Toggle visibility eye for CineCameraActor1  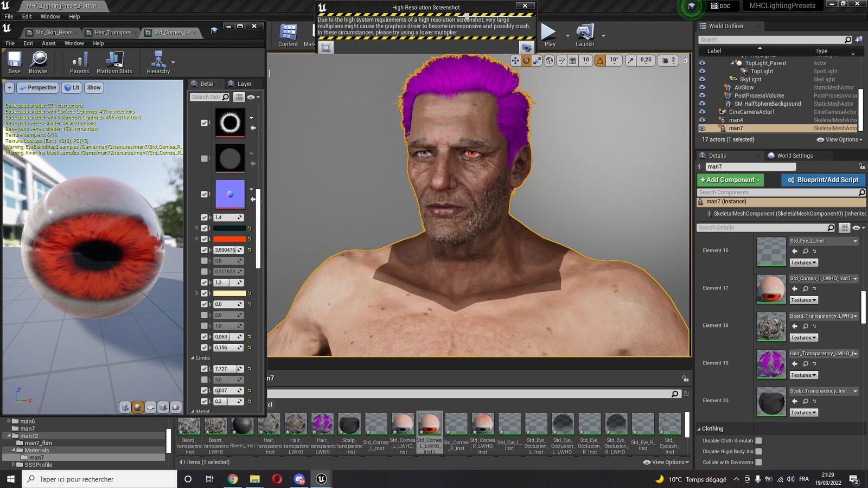point(702,112)
